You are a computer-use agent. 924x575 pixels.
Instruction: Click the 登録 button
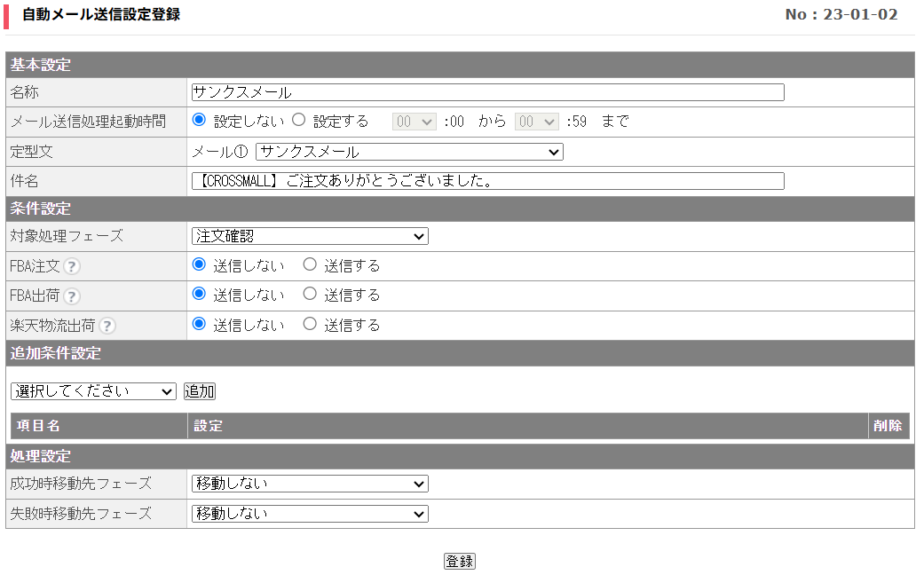click(x=460, y=562)
